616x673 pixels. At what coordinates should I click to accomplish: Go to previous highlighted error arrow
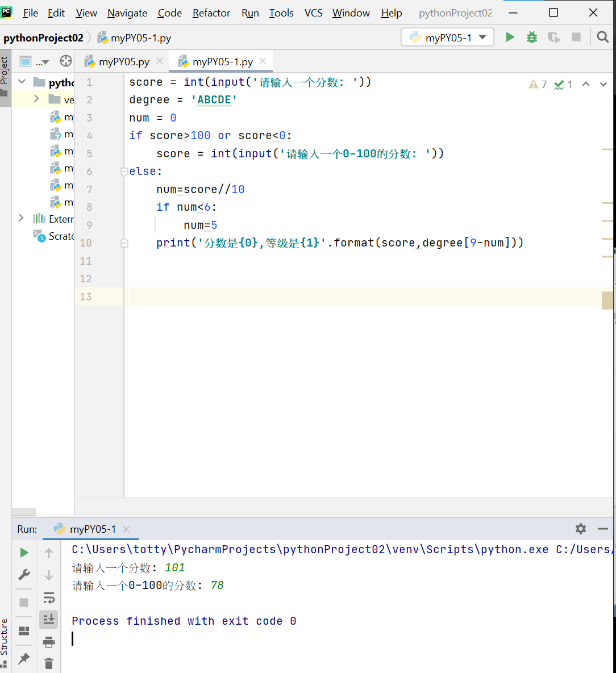(586, 84)
